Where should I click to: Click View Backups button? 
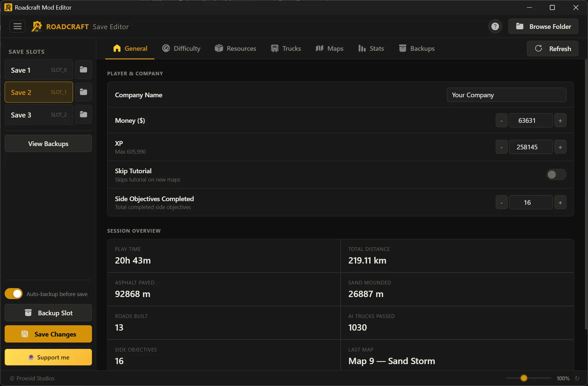pos(48,144)
